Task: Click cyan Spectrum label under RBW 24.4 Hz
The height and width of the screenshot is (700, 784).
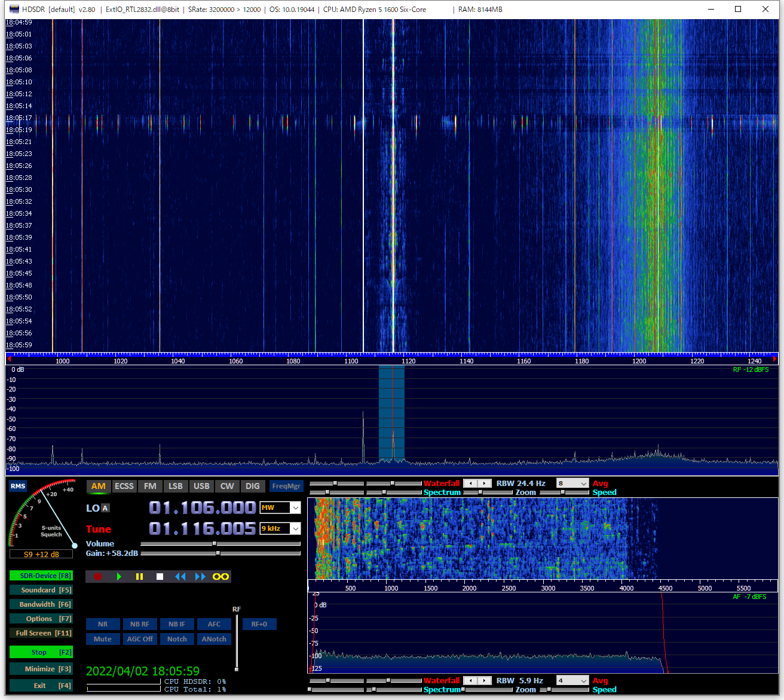Action: pos(442,493)
